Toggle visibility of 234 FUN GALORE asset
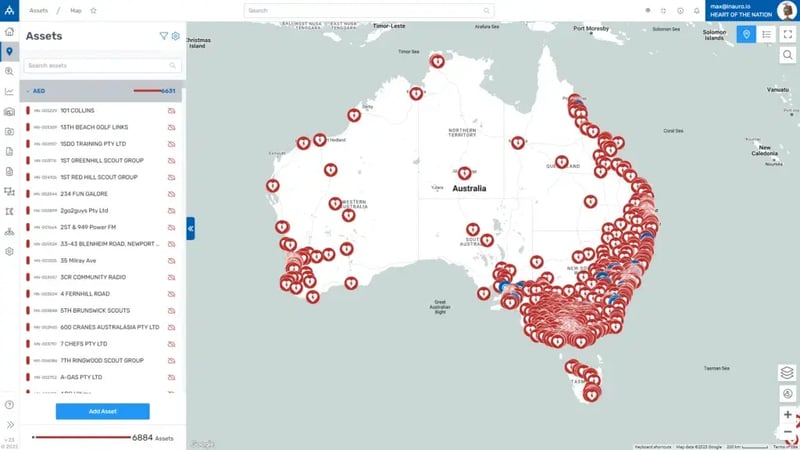The height and width of the screenshot is (450, 800). click(x=171, y=194)
